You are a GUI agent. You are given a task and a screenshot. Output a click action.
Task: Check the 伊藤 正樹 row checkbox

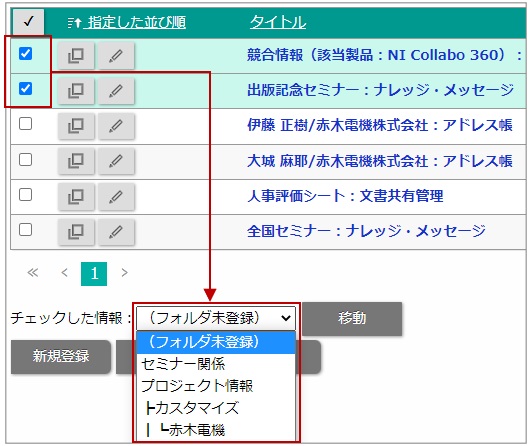click(26, 124)
